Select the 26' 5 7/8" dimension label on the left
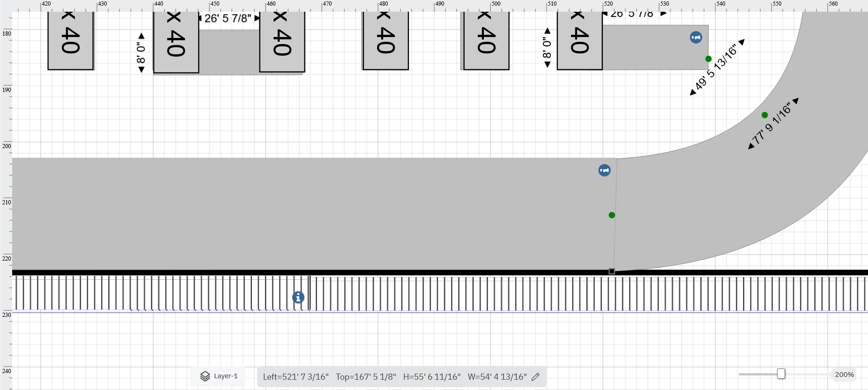Screen dimensions: 868x390 [x=228, y=18]
